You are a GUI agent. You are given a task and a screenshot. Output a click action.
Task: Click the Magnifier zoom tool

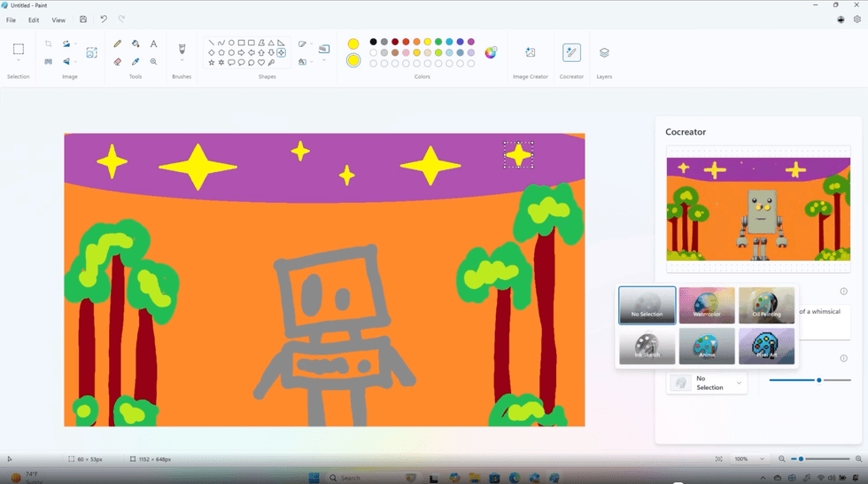pos(153,62)
